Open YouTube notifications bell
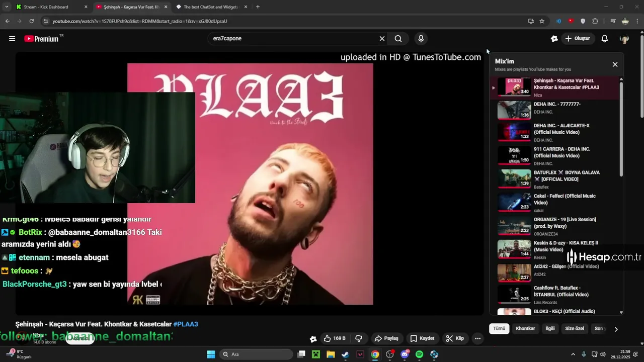 [605, 39]
